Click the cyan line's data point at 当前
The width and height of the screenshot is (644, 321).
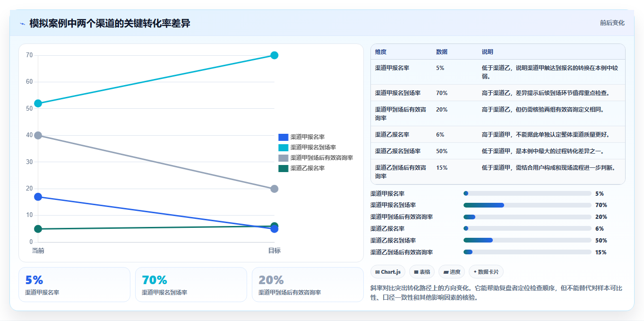[38, 103]
